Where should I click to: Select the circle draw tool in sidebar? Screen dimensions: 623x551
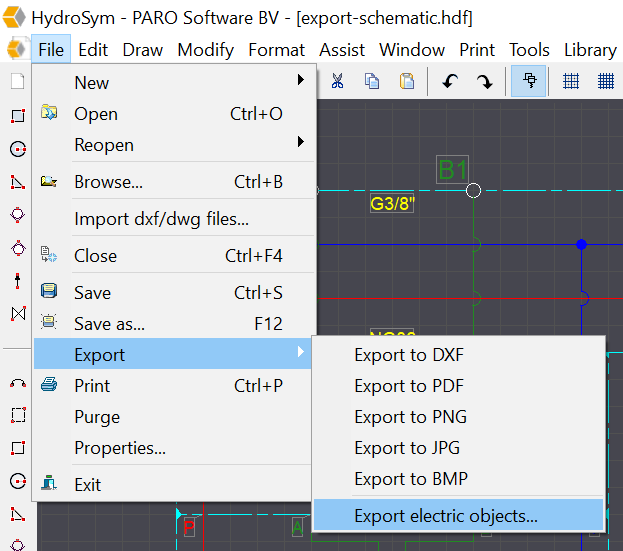pos(18,149)
